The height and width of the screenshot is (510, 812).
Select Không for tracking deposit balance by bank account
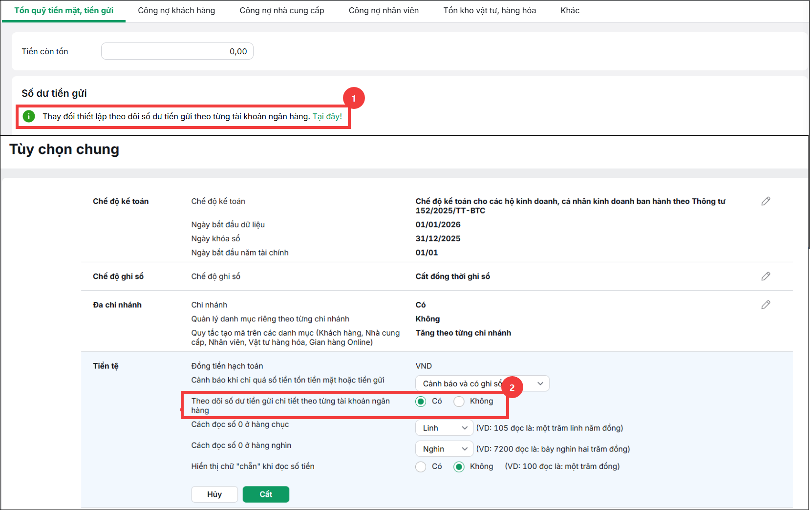(459, 402)
